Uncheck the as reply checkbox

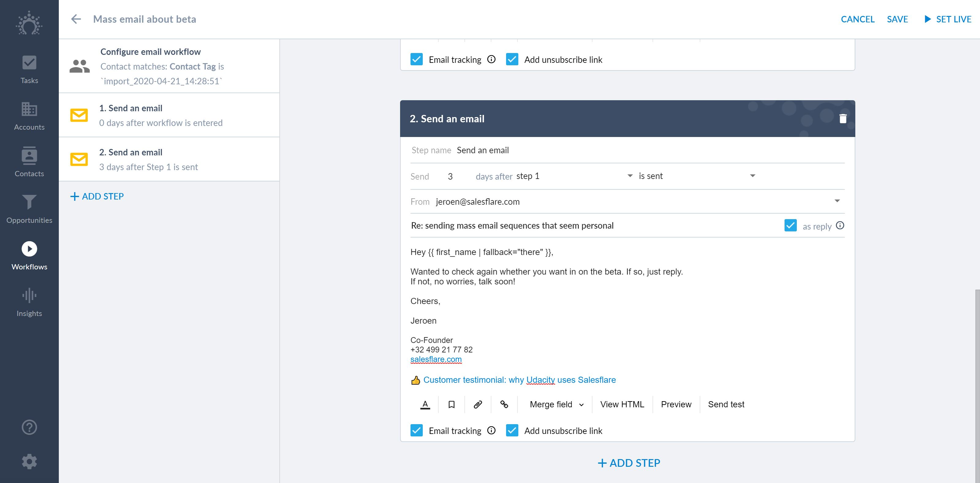(x=790, y=226)
